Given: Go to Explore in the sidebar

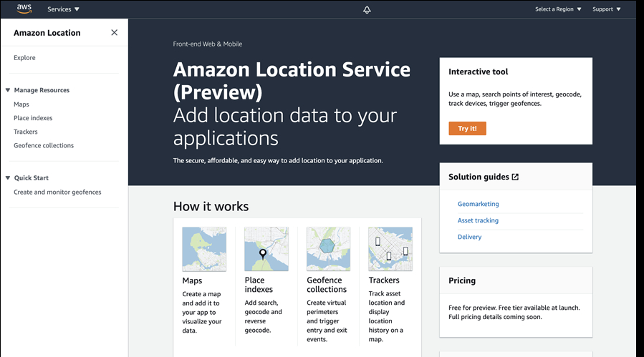Looking at the screenshot, I should (x=24, y=58).
